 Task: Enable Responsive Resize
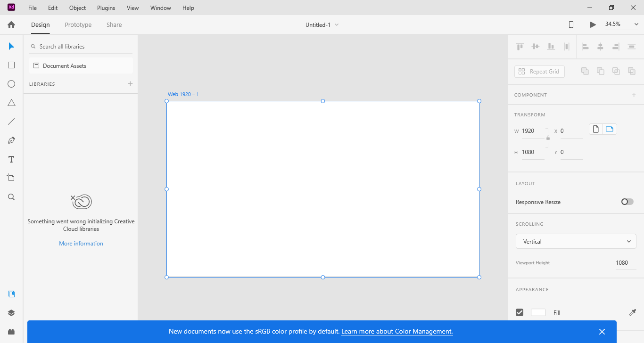pyautogui.click(x=627, y=202)
